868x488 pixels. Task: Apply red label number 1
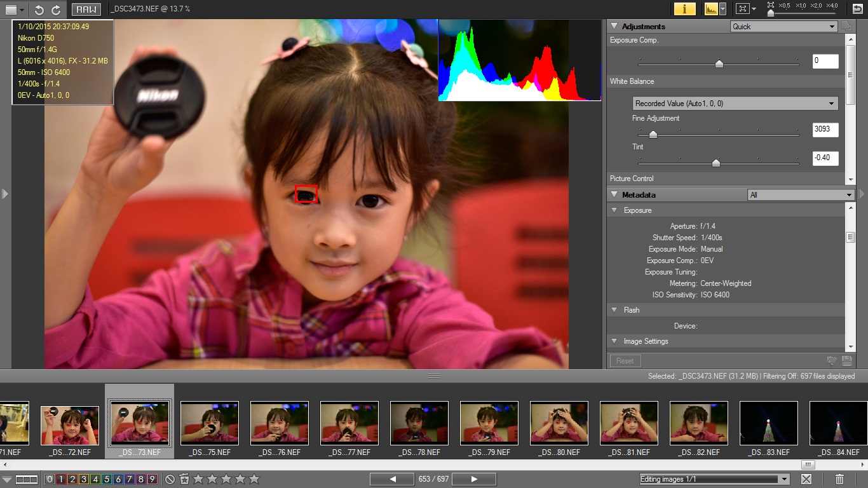[x=61, y=479]
